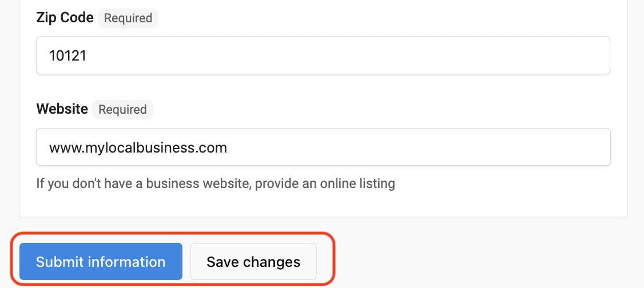
Task: Click the Required badge beside Website
Action: point(122,110)
